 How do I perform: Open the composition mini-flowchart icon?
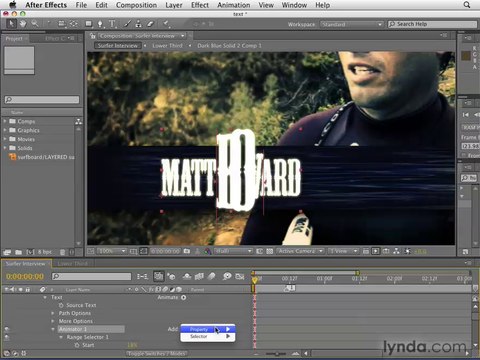(142, 276)
